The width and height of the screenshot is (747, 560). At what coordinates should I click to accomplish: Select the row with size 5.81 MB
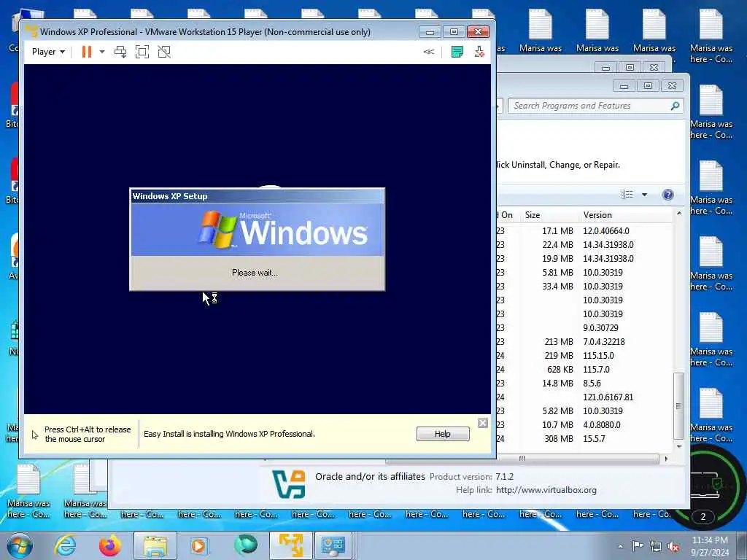coord(584,273)
